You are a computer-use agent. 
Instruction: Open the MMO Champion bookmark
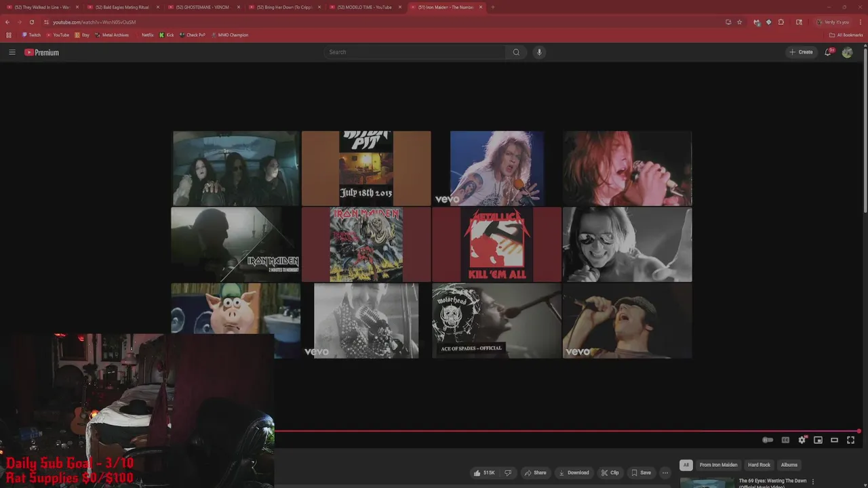click(x=231, y=35)
